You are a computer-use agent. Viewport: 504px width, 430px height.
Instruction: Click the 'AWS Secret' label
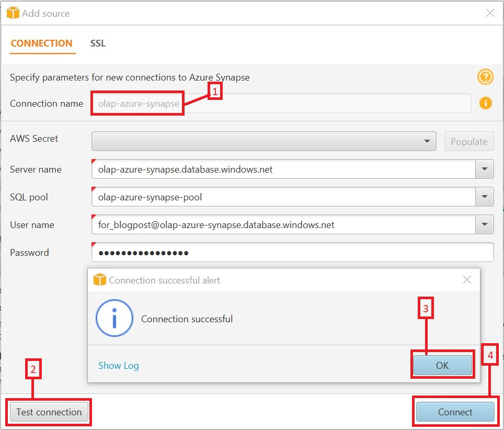[x=34, y=138]
